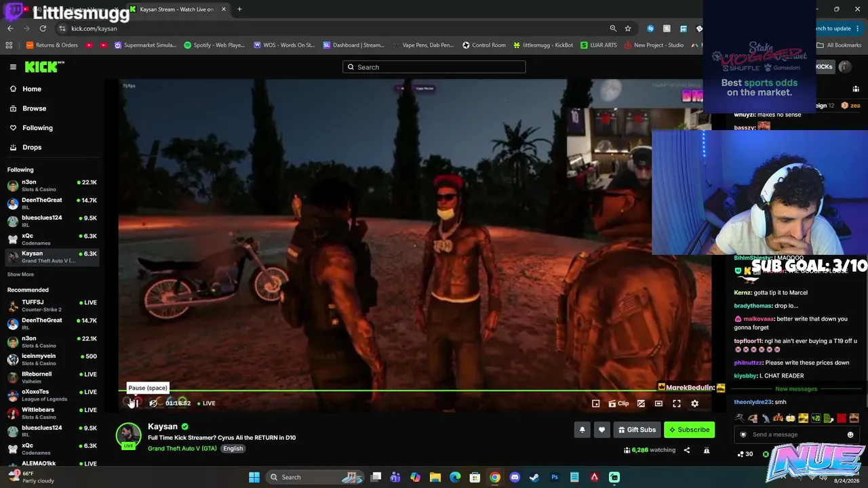Viewport: 868px width, 488px height.
Task: Open TUFFSJ in Recommended list
Action: coord(52,306)
